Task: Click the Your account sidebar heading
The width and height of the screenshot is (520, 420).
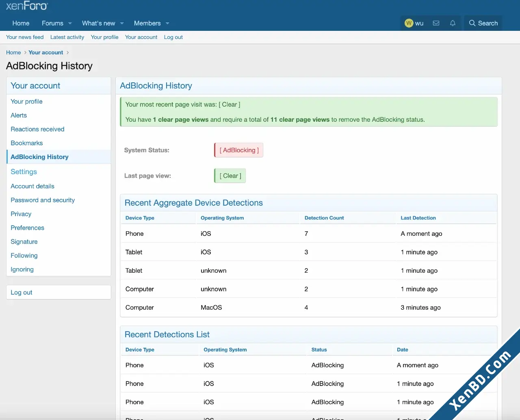Action: coord(35,86)
